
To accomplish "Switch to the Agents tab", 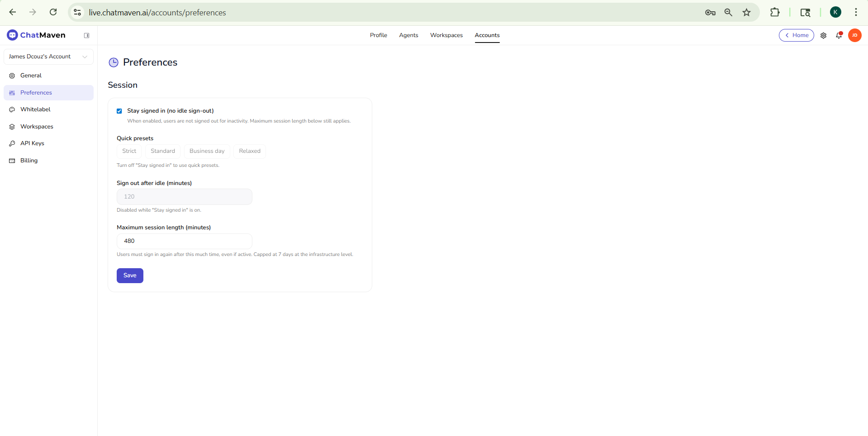I will (408, 35).
